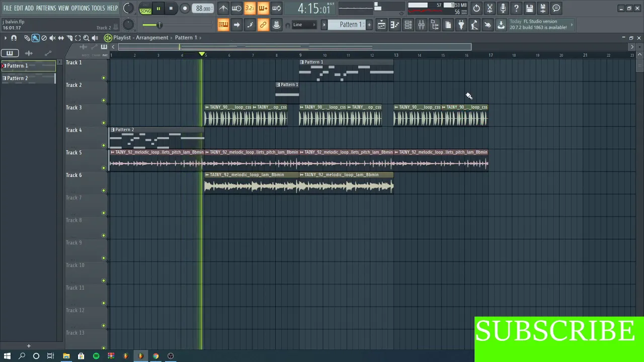Open playlist options arrow menu

(5, 38)
